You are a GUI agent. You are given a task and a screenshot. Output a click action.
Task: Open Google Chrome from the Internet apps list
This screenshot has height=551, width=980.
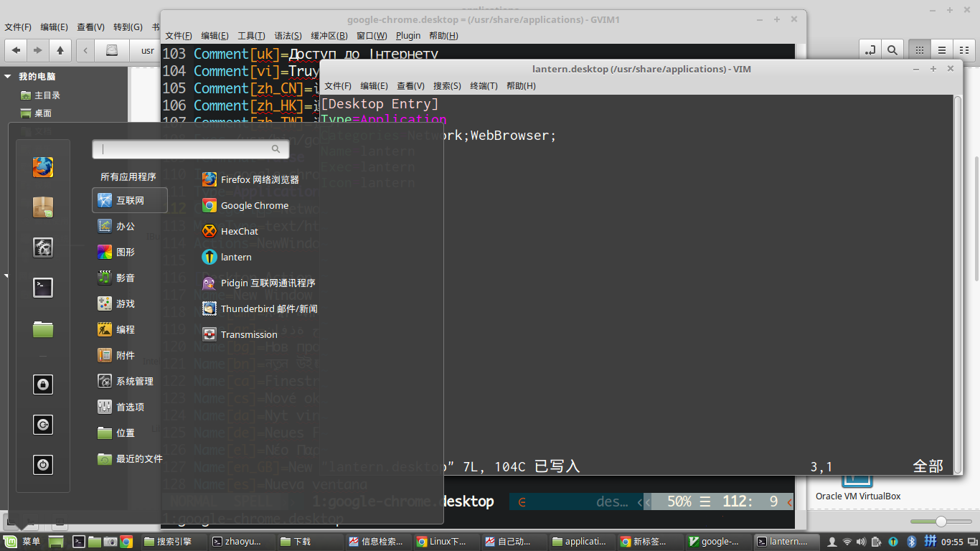tap(254, 205)
